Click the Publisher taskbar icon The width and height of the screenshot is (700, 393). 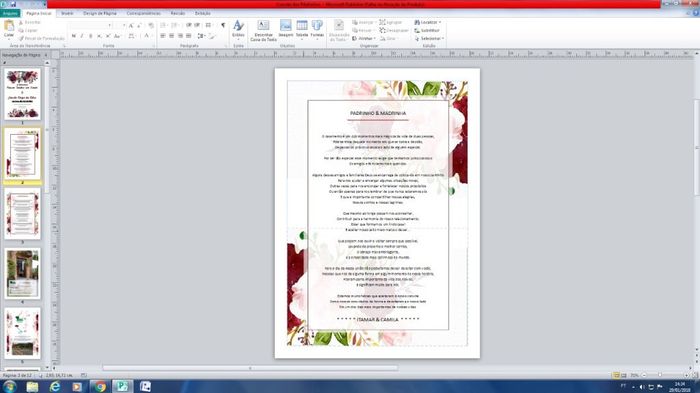[x=122, y=386]
